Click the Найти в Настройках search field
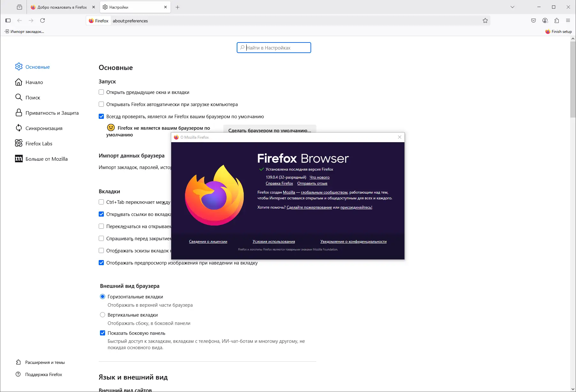Image resolution: width=576 pixels, height=392 pixels. point(274,48)
